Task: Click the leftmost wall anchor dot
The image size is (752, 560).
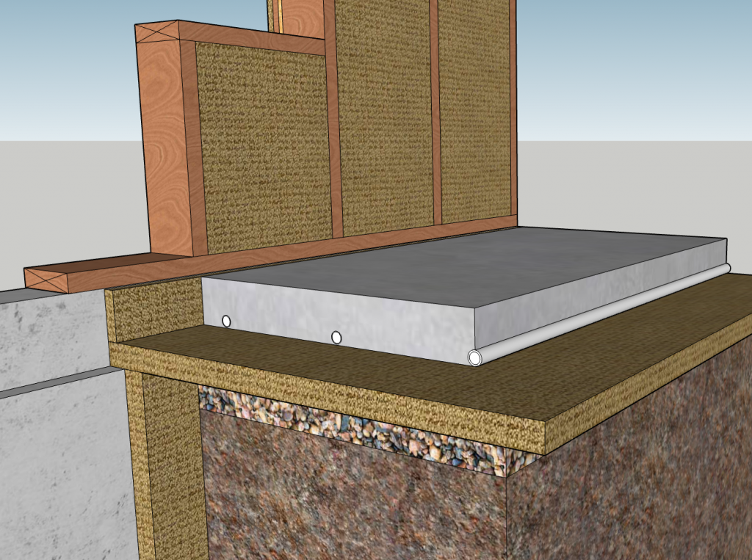Action: (x=225, y=321)
